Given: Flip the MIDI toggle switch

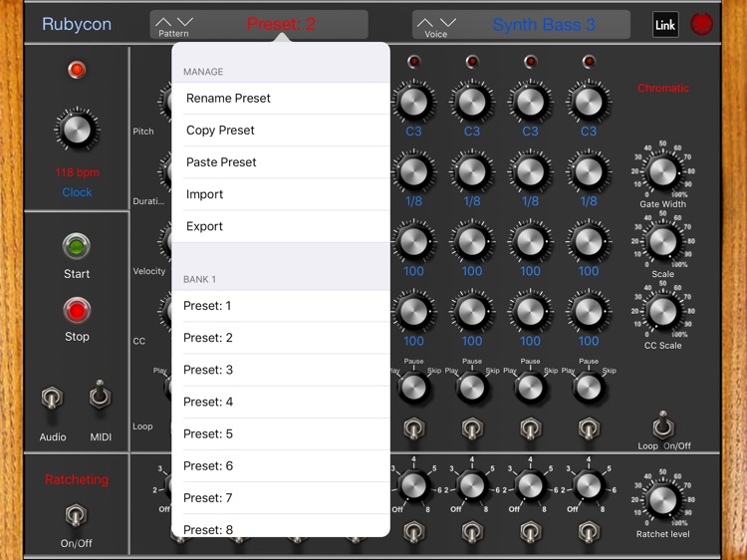Looking at the screenshot, I should [x=100, y=396].
